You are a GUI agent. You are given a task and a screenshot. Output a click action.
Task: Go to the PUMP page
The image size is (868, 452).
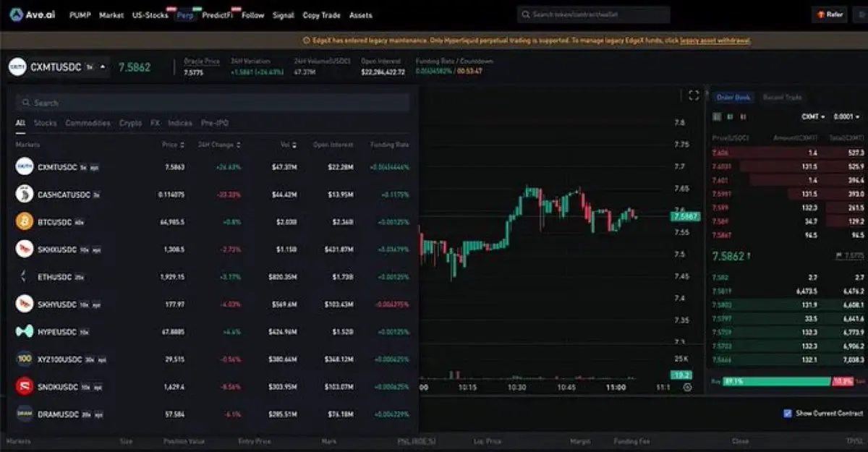(x=80, y=15)
